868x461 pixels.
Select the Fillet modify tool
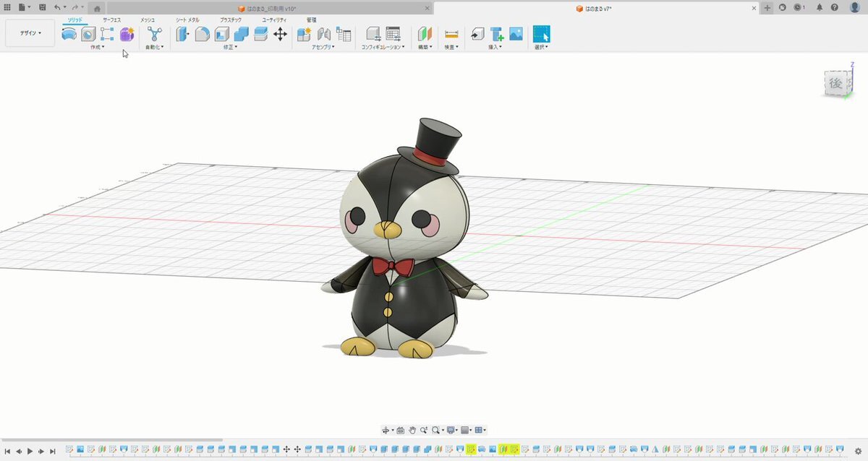pyautogui.click(x=203, y=34)
